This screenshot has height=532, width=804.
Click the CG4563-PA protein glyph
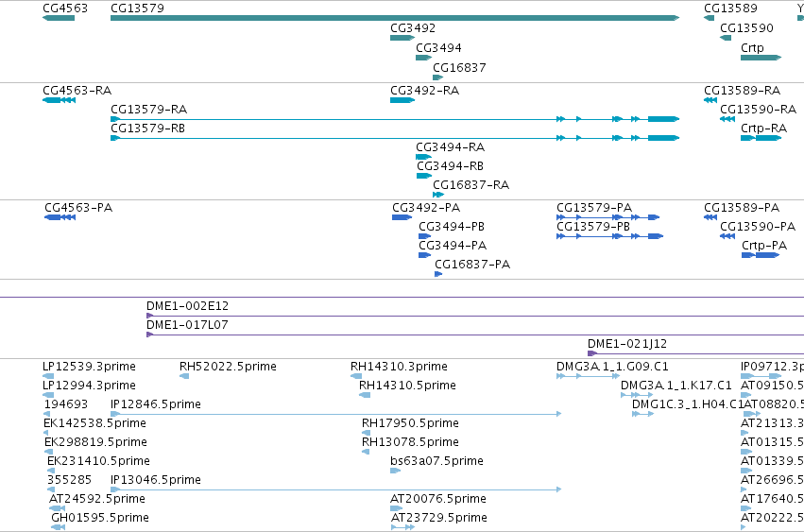(60, 217)
